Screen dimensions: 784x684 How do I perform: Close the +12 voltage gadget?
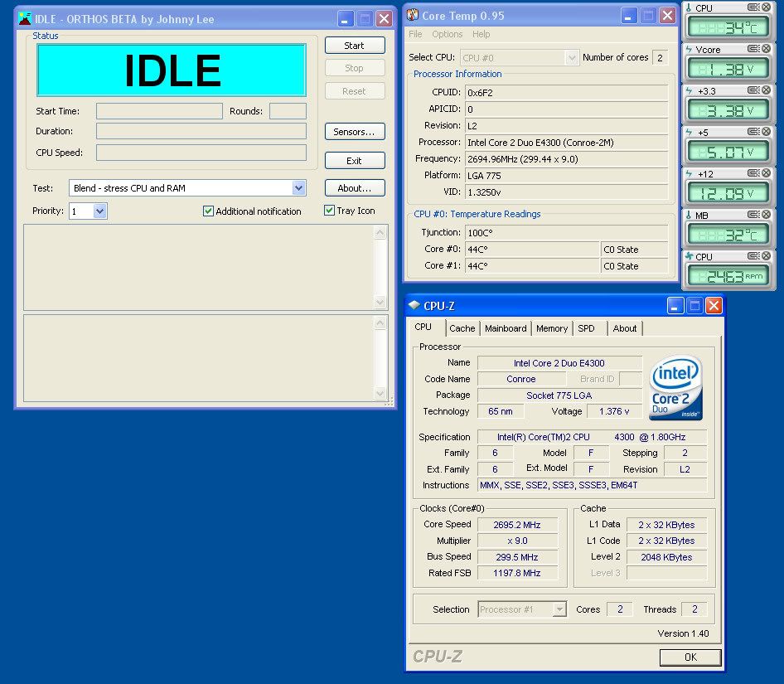pyautogui.click(x=766, y=173)
